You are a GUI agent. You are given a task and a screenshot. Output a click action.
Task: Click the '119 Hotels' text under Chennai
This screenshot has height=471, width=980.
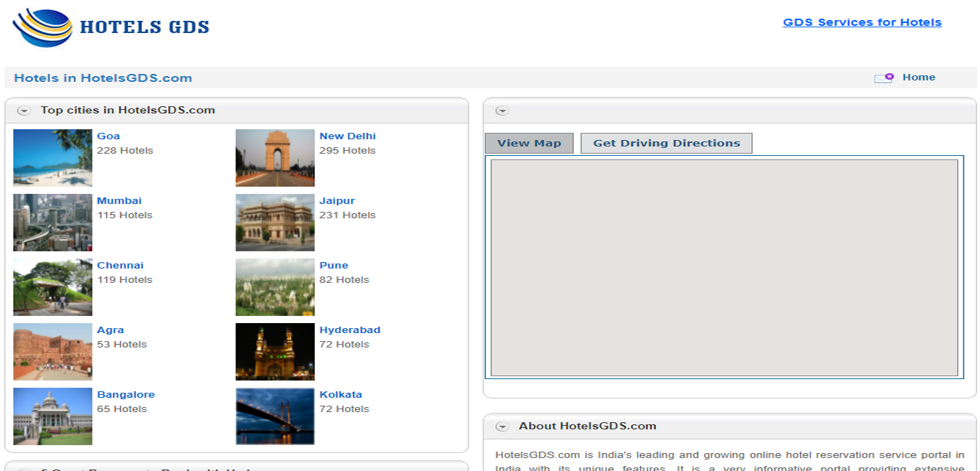pyautogui.click(x=125, y=280)
